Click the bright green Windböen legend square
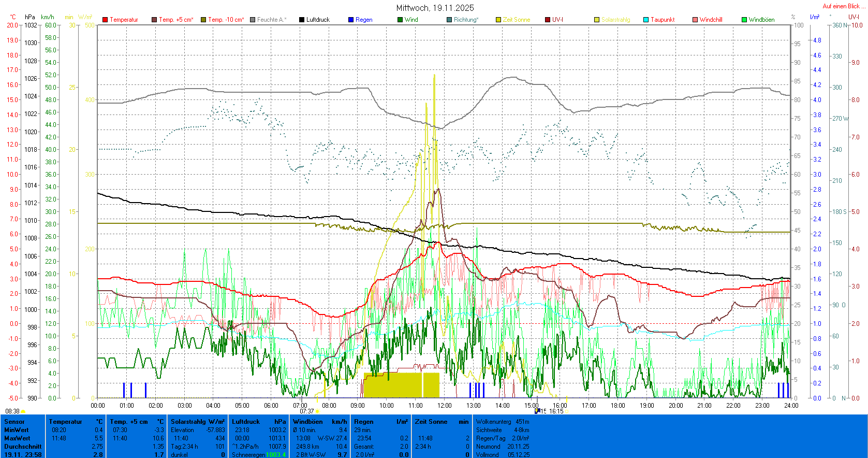This screenshot has width=868, height=458. (x=744, y=20)
